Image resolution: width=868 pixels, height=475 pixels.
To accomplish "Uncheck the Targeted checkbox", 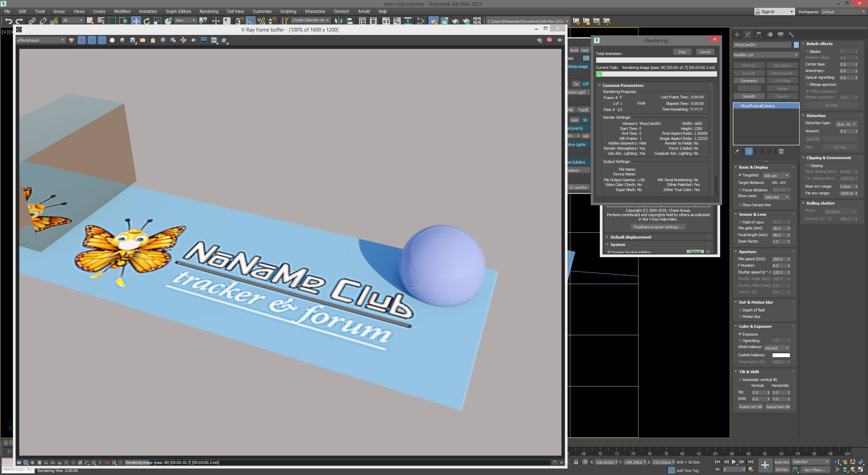I will pos(740,175).
